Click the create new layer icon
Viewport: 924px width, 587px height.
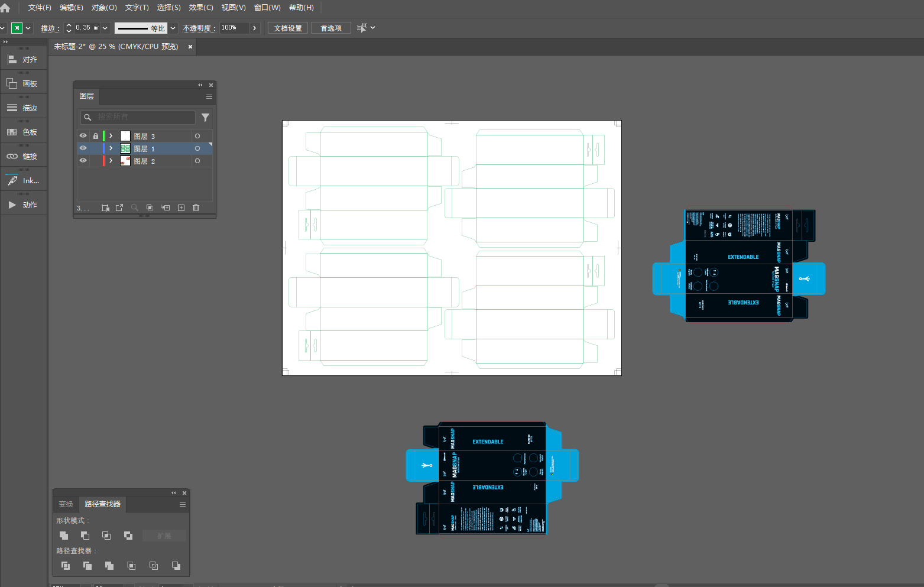click(x=181, y=208)
